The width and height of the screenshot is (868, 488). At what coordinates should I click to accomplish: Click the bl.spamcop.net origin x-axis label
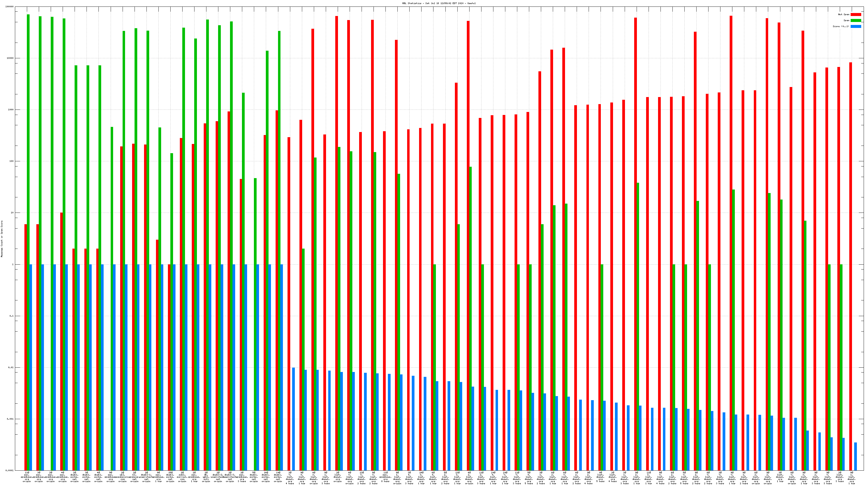tap(134, 477)
